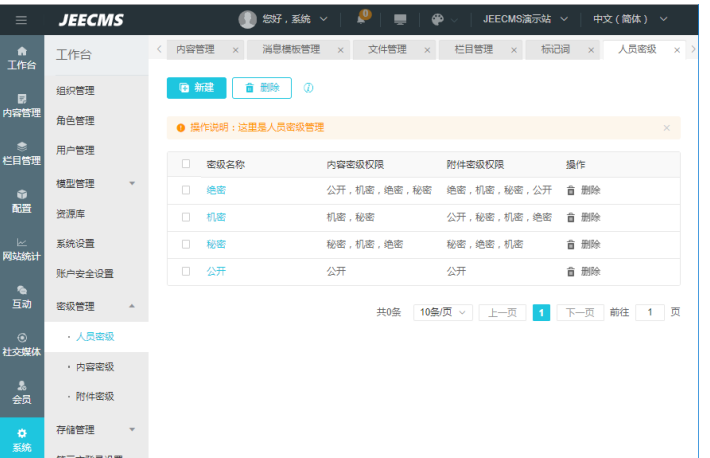
Task: Click the 新建 button
Action: (x=196, y=88)
